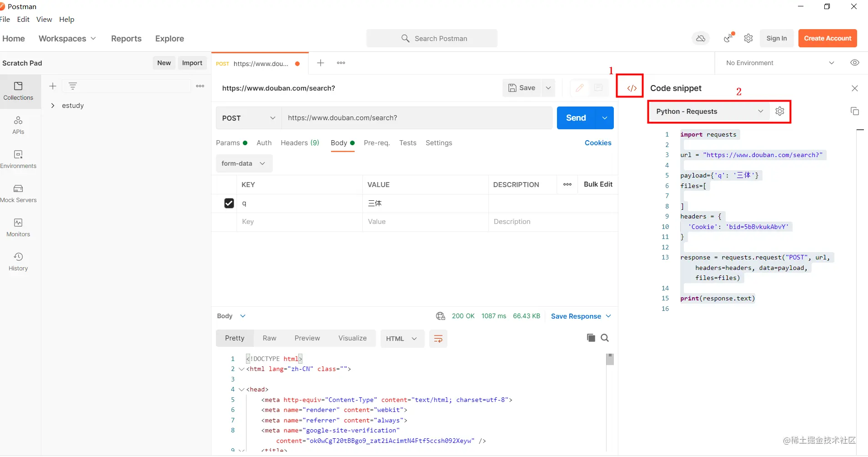Click the Send button

tap(576, 118)
